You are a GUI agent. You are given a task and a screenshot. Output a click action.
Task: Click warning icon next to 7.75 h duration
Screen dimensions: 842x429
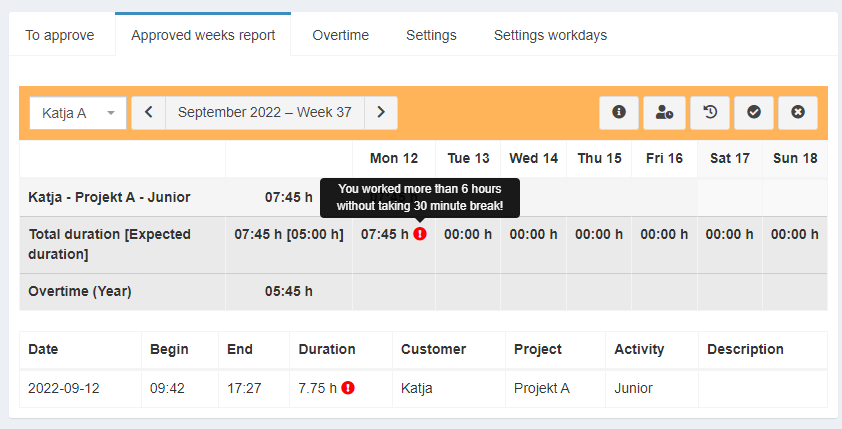(x=348, y=387)
